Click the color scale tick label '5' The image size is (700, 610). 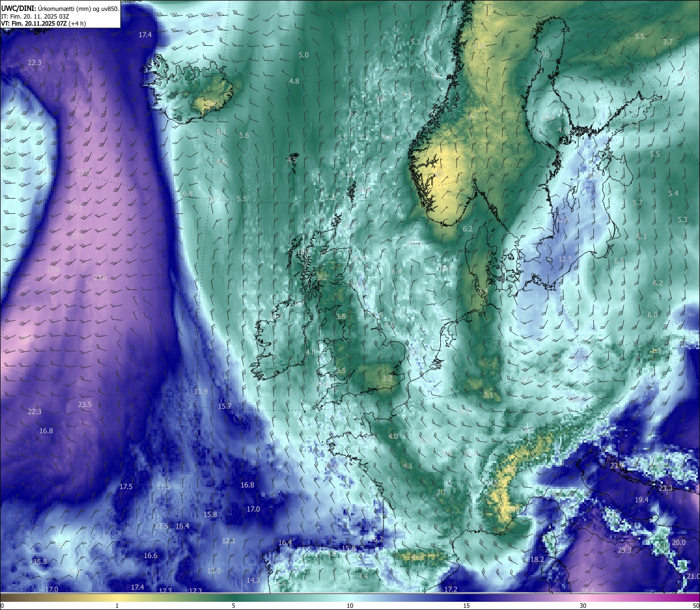(x=234, y=605)
